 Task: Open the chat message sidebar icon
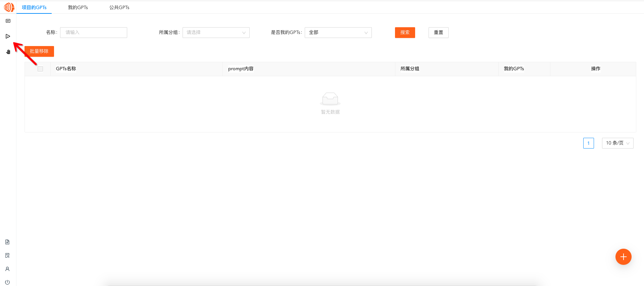click(8, 21)
